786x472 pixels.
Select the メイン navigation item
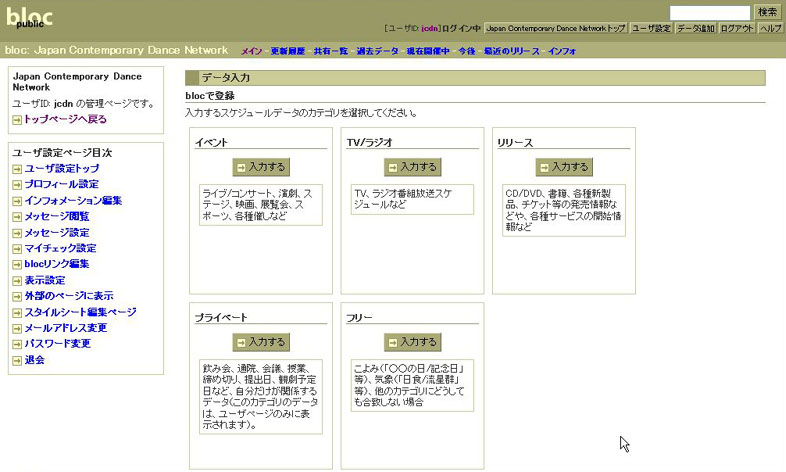252,51
